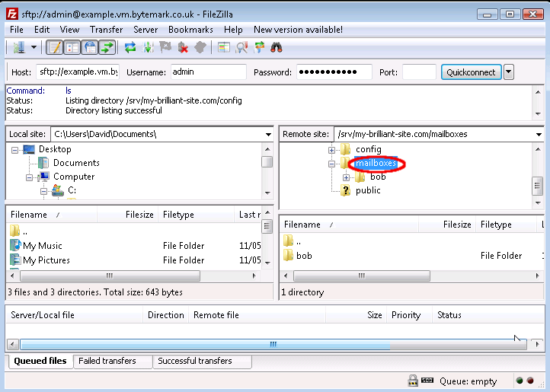Select Documents in local tree

[x=76, y=163]
